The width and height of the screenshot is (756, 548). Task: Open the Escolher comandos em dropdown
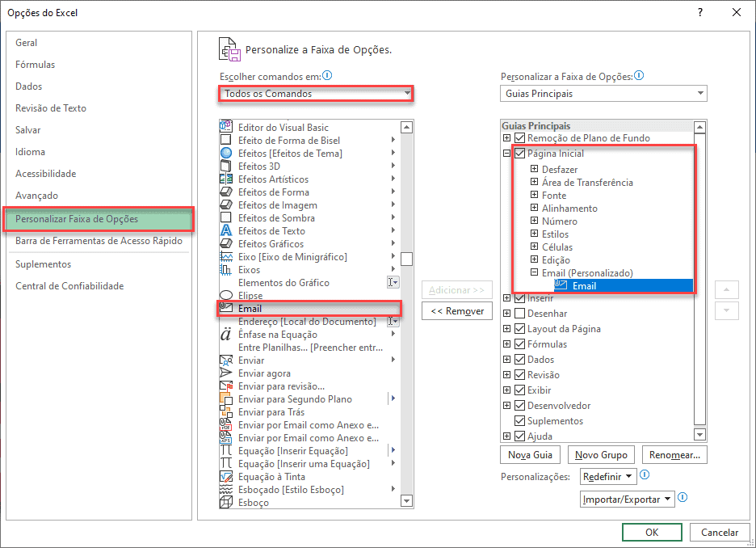316,94
